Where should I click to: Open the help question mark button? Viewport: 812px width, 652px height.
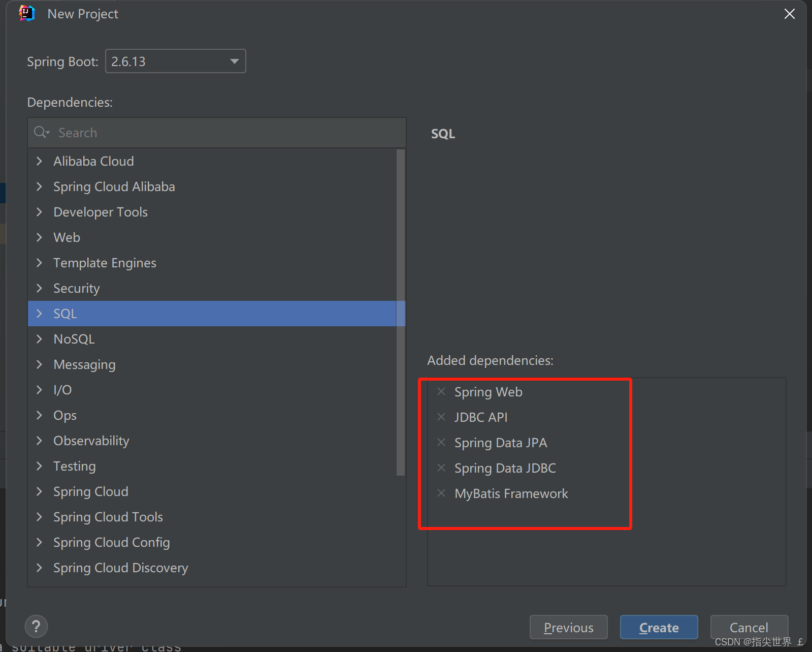point(36,627)
